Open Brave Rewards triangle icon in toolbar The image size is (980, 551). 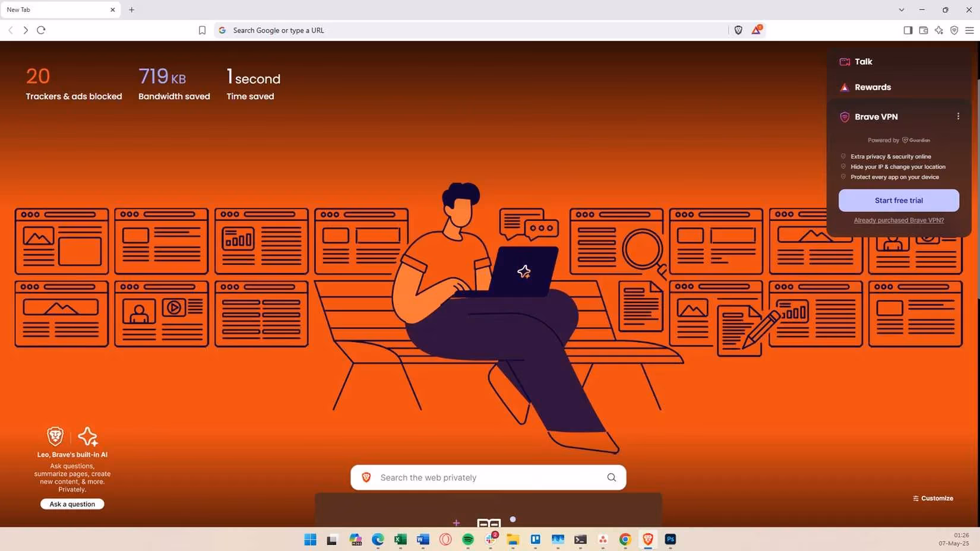[756, 30]
